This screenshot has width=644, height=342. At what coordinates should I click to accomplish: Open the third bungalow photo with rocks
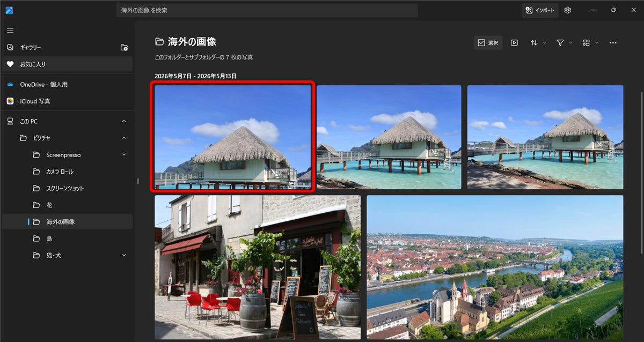545,137
